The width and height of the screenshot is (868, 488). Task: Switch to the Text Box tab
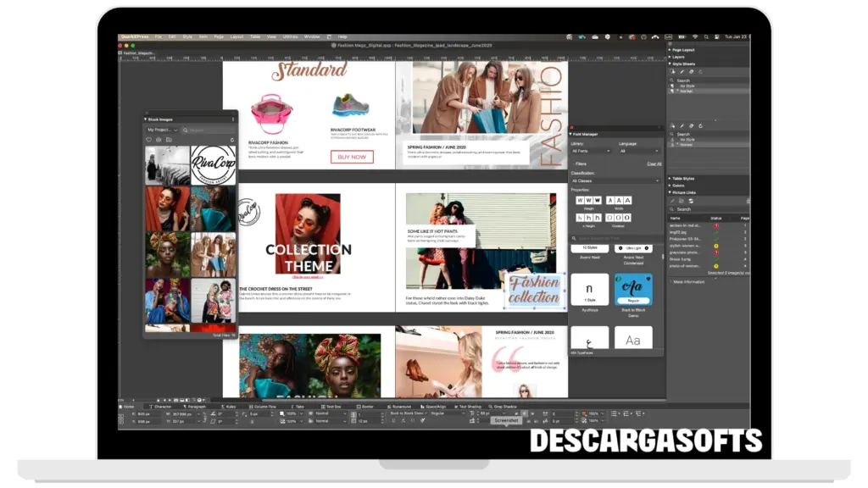(331, 407)
